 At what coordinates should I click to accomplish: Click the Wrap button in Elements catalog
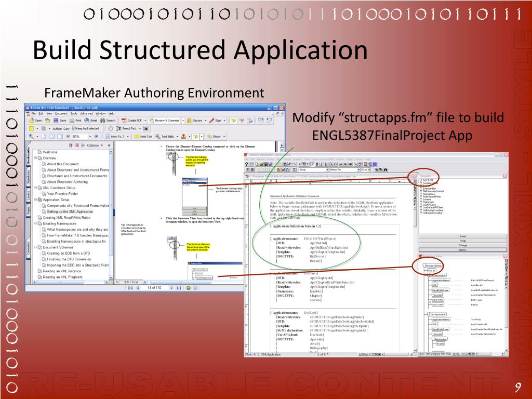[x=463, y=241]
